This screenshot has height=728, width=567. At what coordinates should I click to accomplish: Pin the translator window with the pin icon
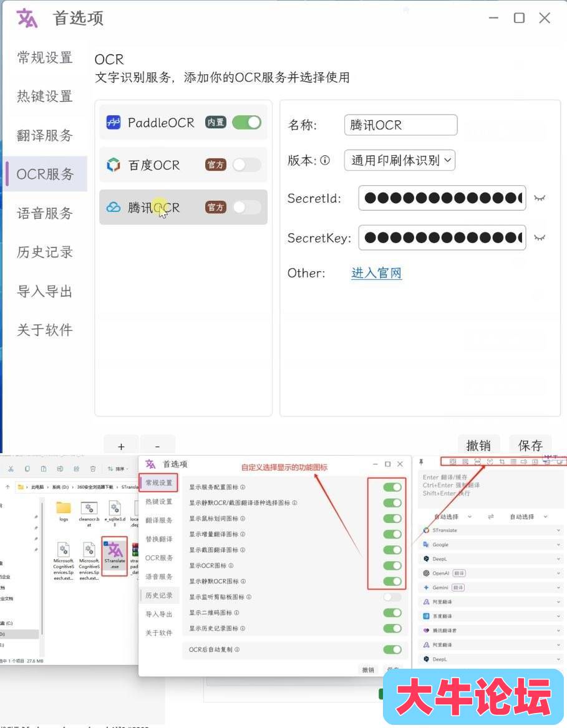[421, 462]
